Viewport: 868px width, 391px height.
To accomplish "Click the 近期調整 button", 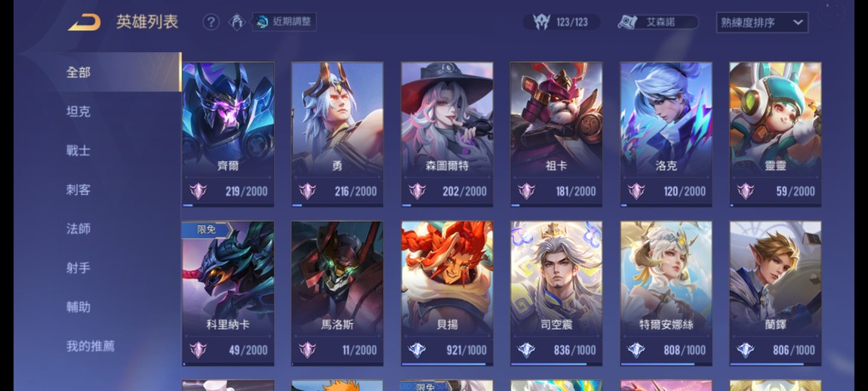I will coord(285,22).
